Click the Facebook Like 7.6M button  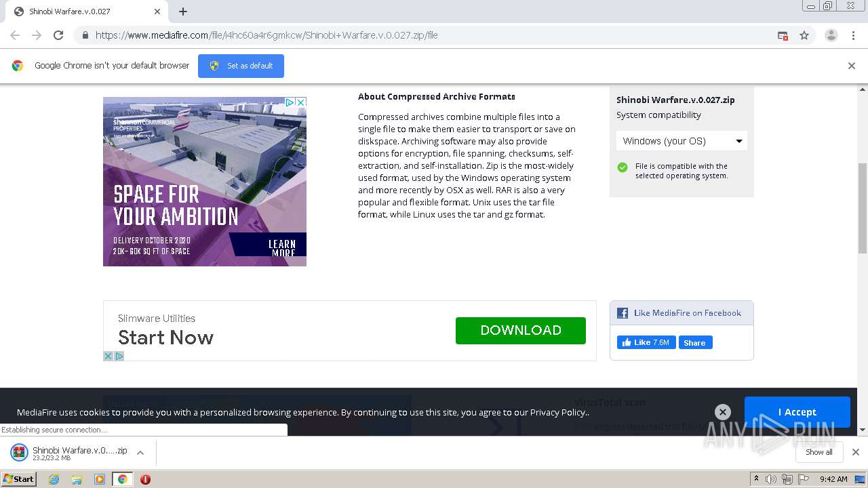pos(646,342)
